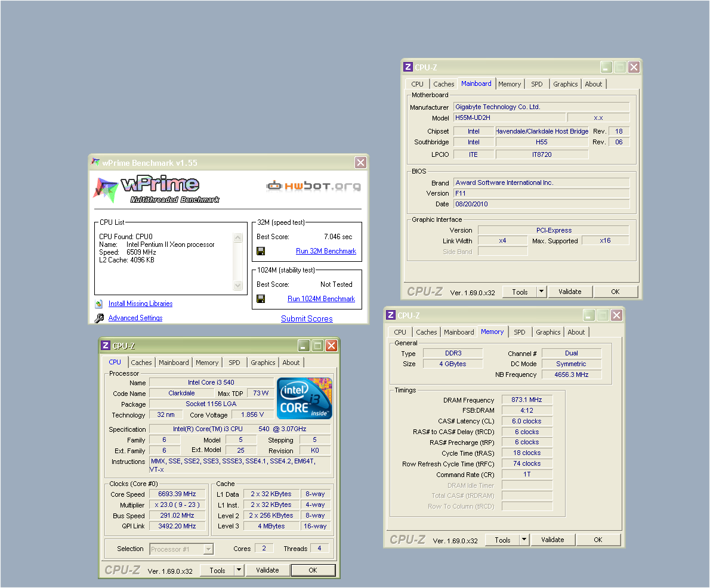Expand the Tools dropdown arrow in Memory window
The width and height of the screenshot is (710, 588).
point(523,540)
